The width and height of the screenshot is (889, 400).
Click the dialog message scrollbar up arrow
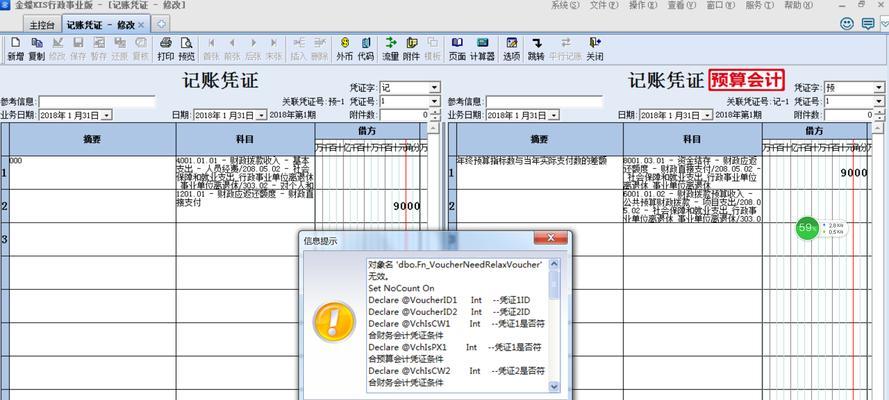pos(554,264)
